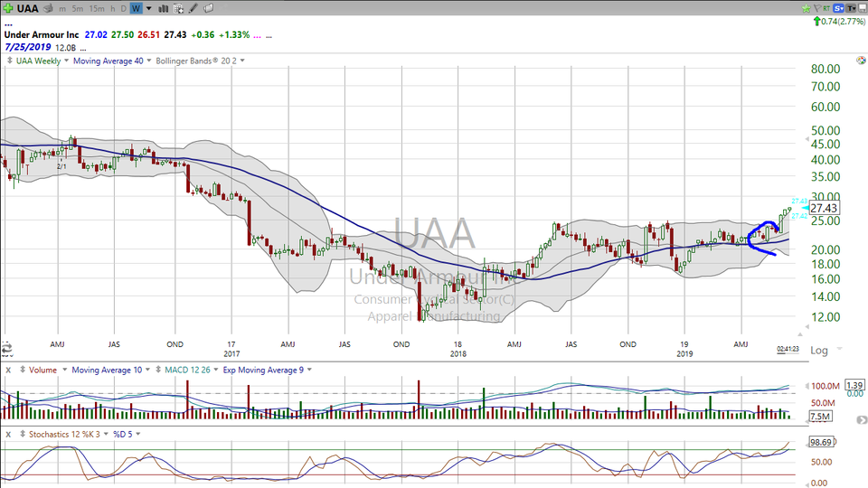Click the UAA ticker symbol at top-left
This screenshot has width=868, height=488.
click(x=28, y=8)
